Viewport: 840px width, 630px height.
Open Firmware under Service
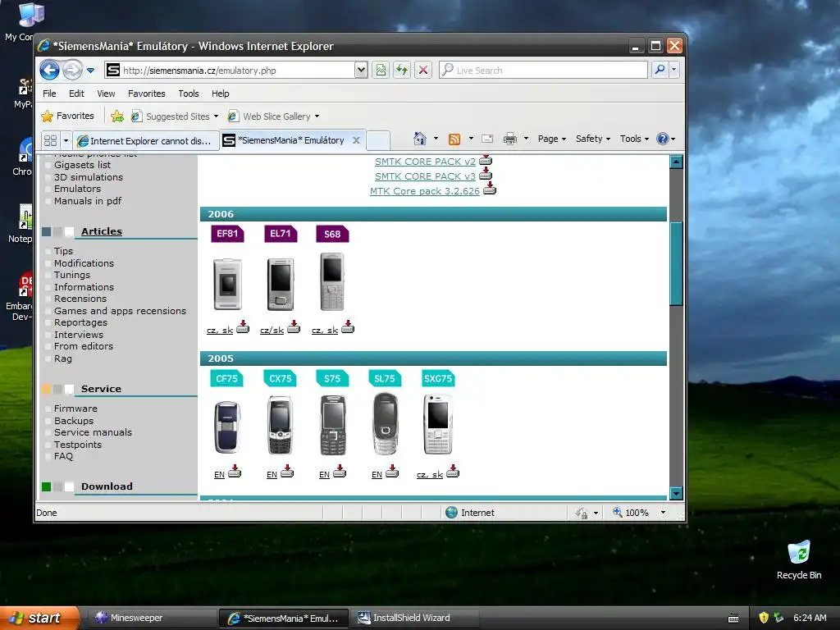coord(75,409)
